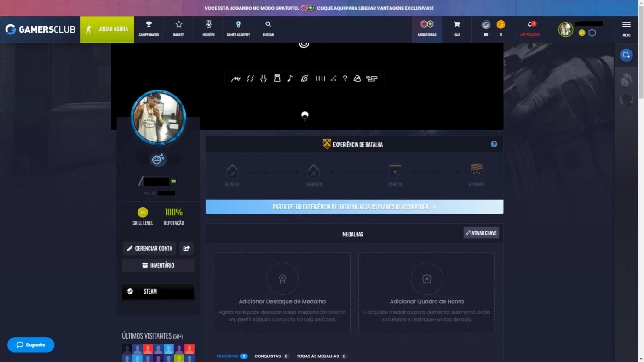
Task: Open Games Academy section
Action: [238, 29]
